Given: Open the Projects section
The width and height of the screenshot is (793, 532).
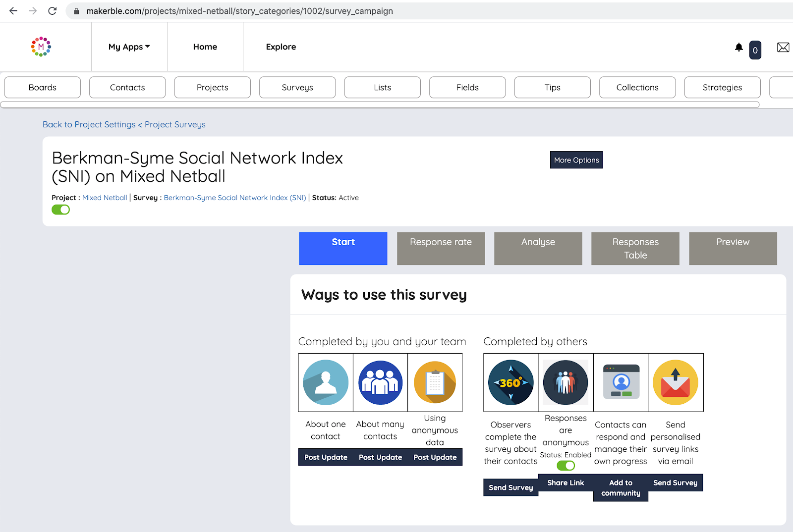Looking at the screenshot, I should point(213,87).
